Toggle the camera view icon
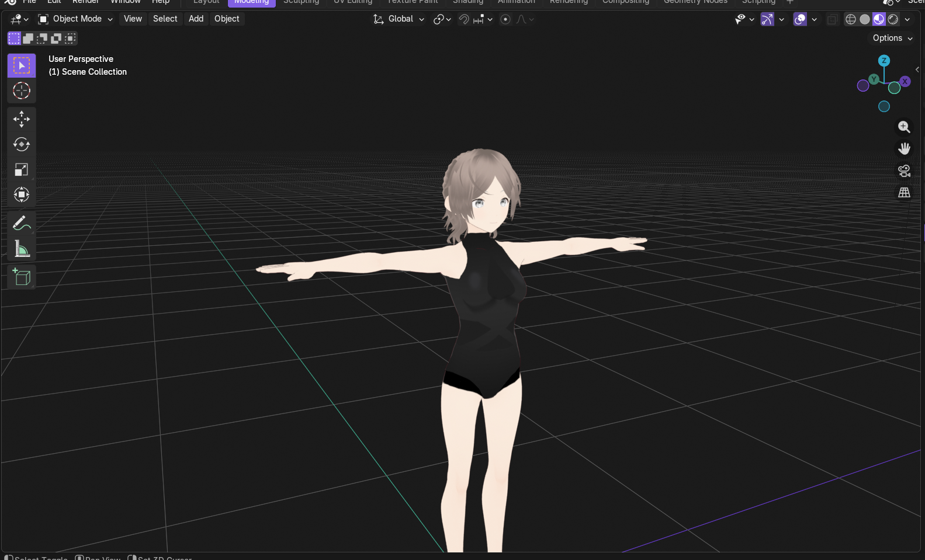The image size is (925, 560). coord(904,171)
